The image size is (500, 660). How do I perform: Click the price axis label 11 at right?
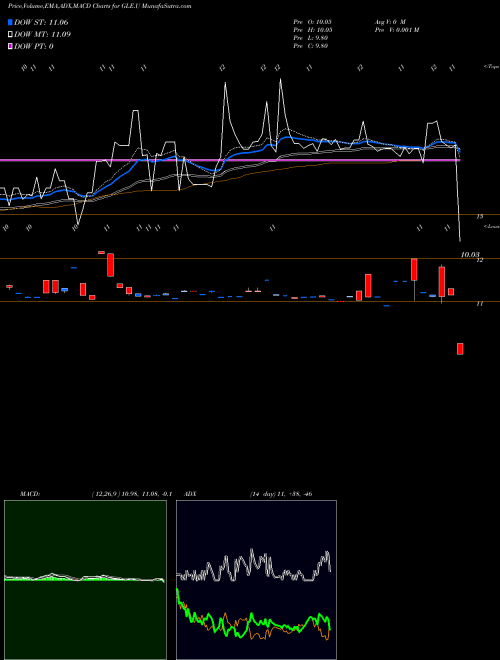(x=479, y=303)
